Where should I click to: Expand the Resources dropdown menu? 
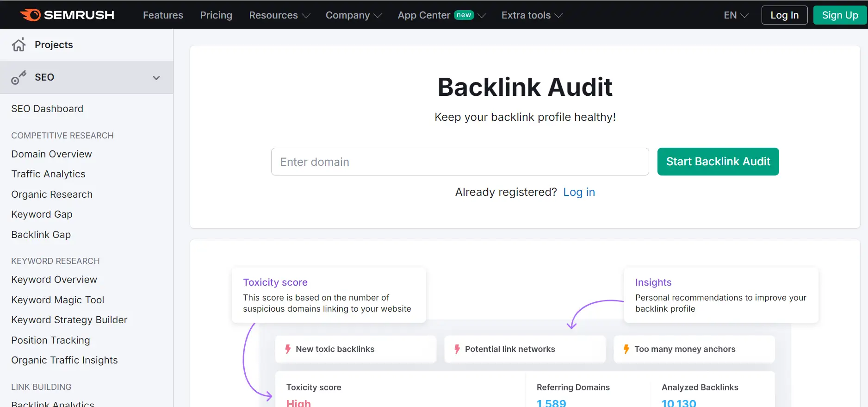[279, 15]
